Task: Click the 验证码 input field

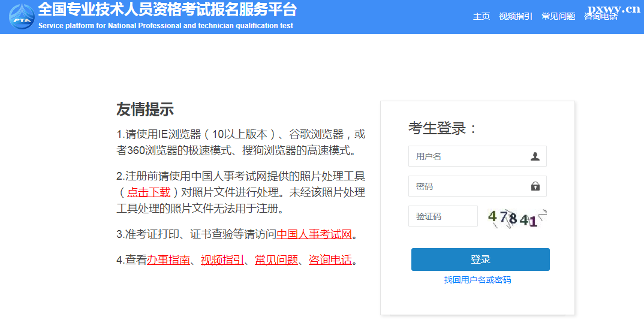Action: [443, 216]
